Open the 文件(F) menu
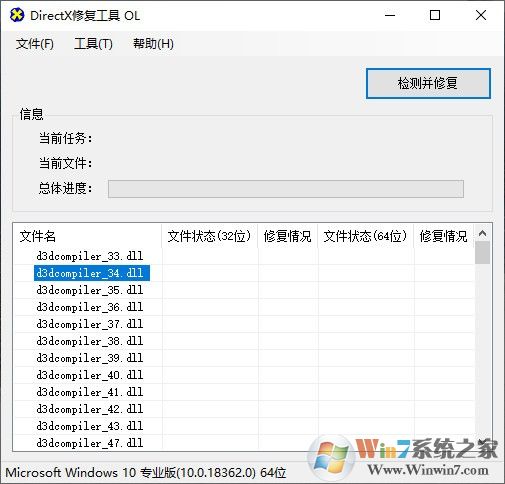The width and height of the screenshot is (505, 484). tap(35, 44)
